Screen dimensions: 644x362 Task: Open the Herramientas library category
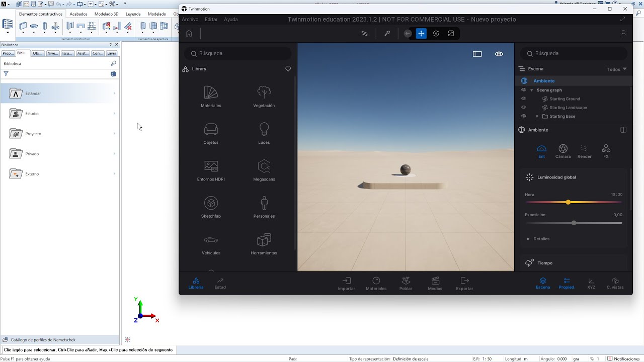click(x=264, y=244)
